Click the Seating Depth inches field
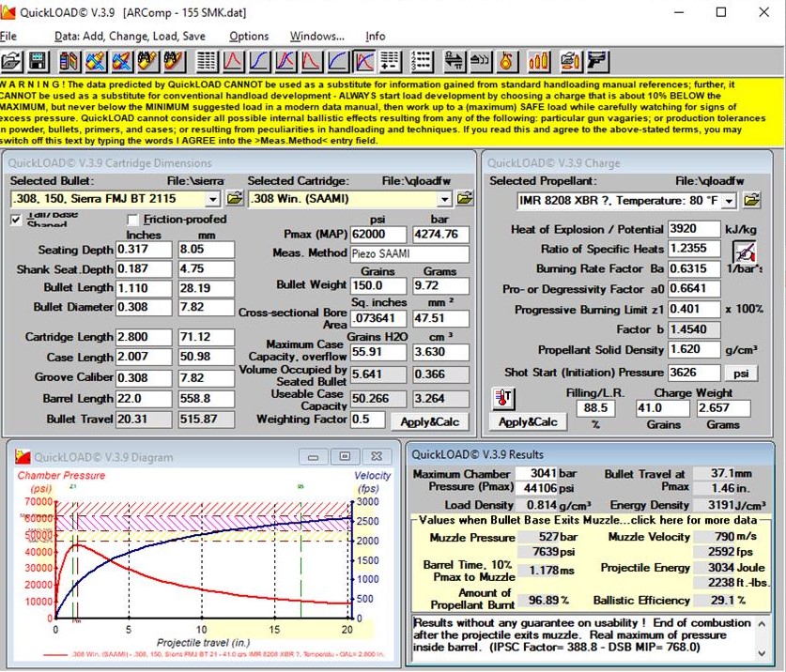The image size is (786, 672). [144, 249]
